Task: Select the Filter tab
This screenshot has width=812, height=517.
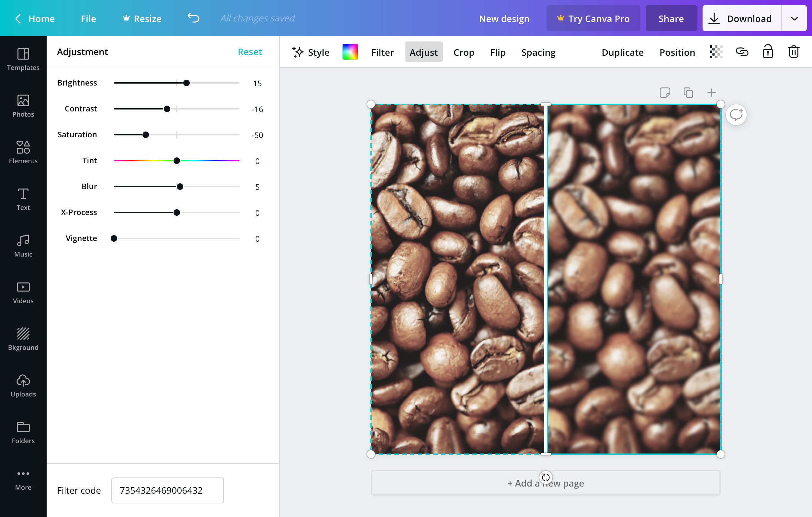Action: coord(382,52)
